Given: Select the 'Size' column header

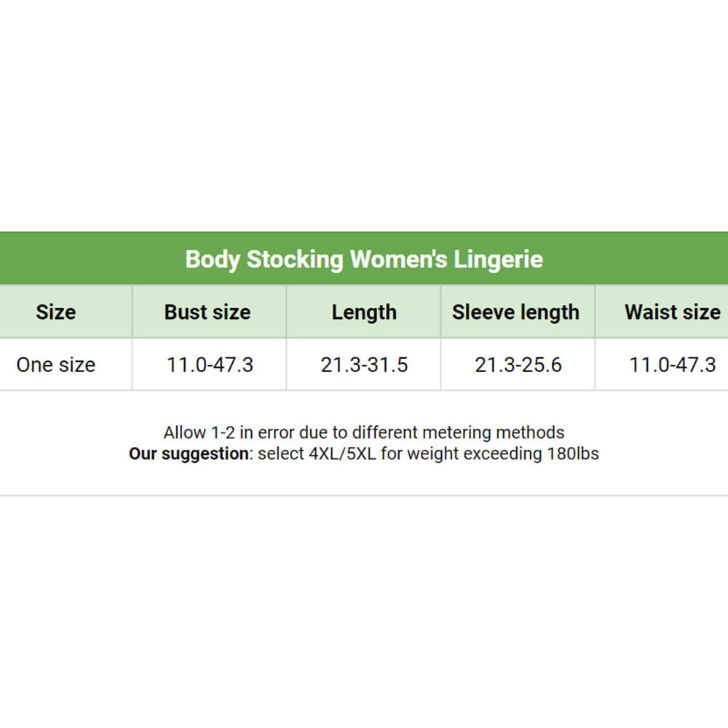Looking at the screenshot, I should click(x=56, y=312).
